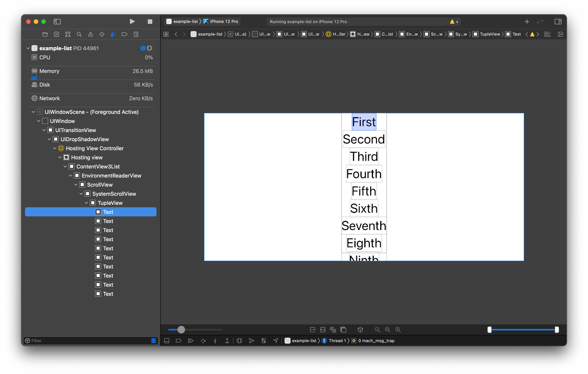Click Continue program execution icon
Screen dimensions: 588x374
[x=191, y=340]
